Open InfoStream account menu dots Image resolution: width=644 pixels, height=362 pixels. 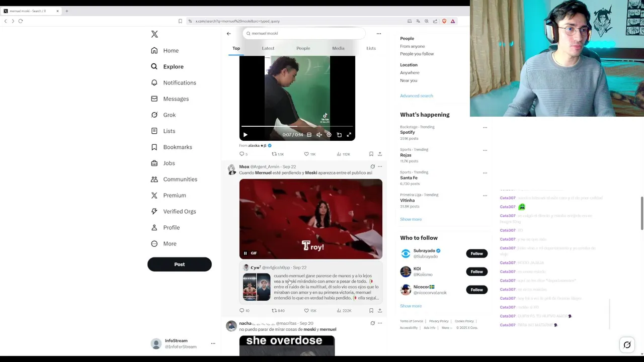[x=213, y=343]
